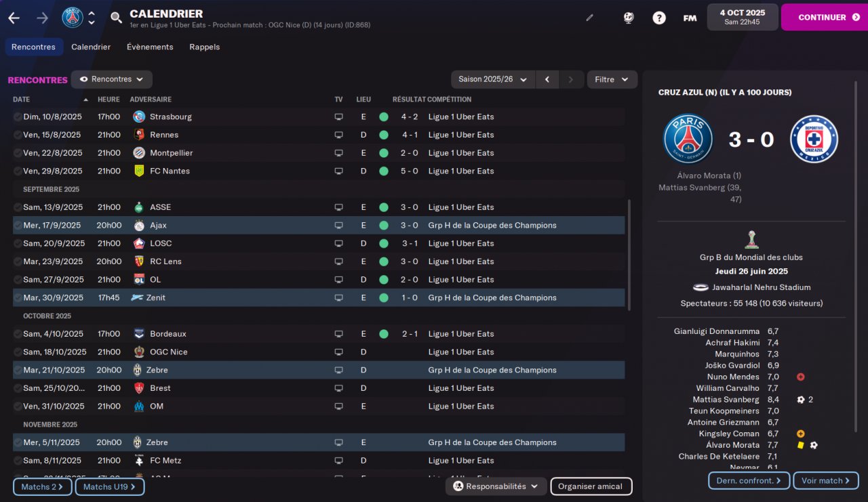The image size is (868, 502).
Task: Click the RC Lens team badge
Action: point(139,262)
